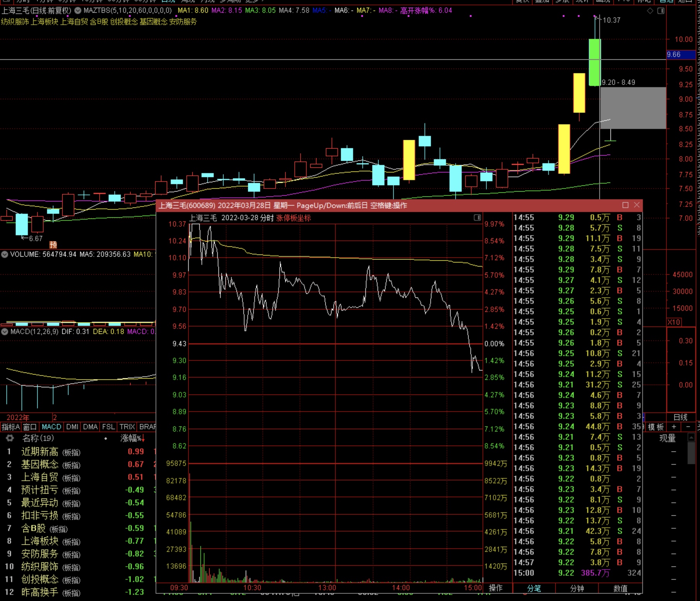Click the 操作 button in popup
The image size is (700, 601).
tap(496, 588)
